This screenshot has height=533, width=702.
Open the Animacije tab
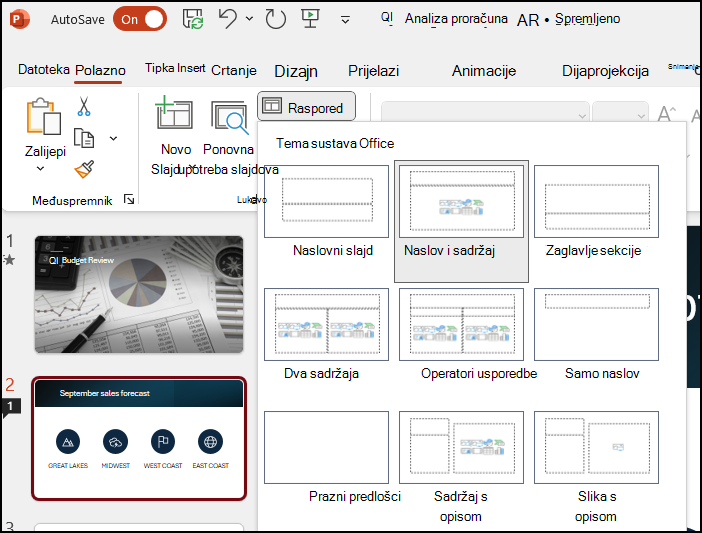484,71
